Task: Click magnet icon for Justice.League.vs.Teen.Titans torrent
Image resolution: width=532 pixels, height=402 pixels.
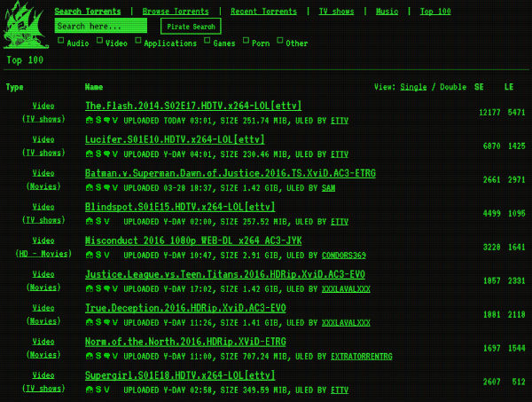Action: click(x=90, y=288)
